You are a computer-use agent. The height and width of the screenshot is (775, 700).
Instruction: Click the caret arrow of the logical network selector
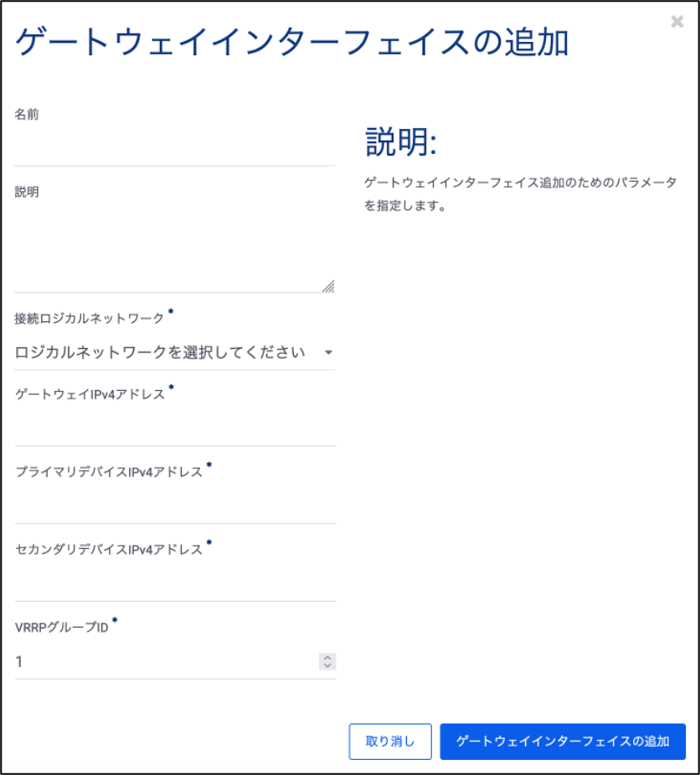pos(328,352)
